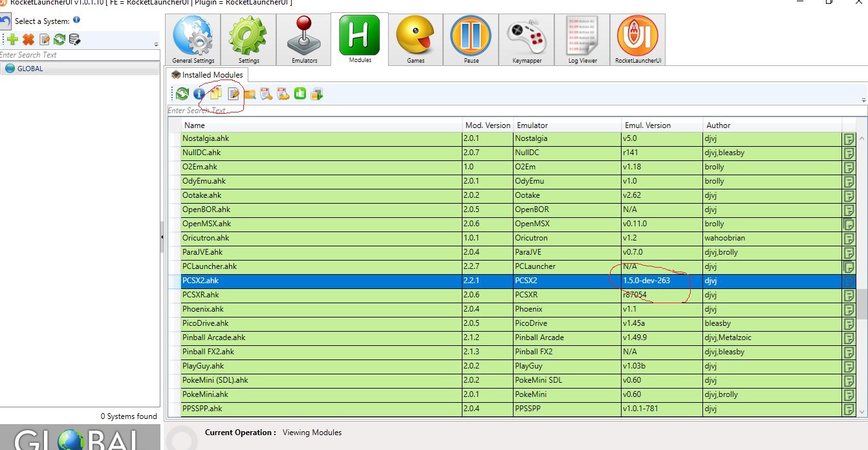Expand the systems toolbar overflow arrow
Screen dimensions: 868x450
click(156, 45)
